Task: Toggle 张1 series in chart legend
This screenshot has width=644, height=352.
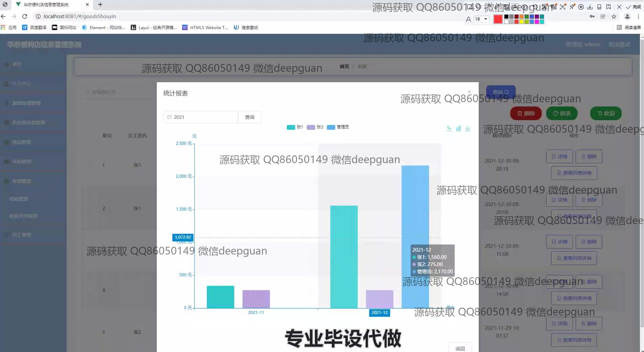Action: click(295, 127)
